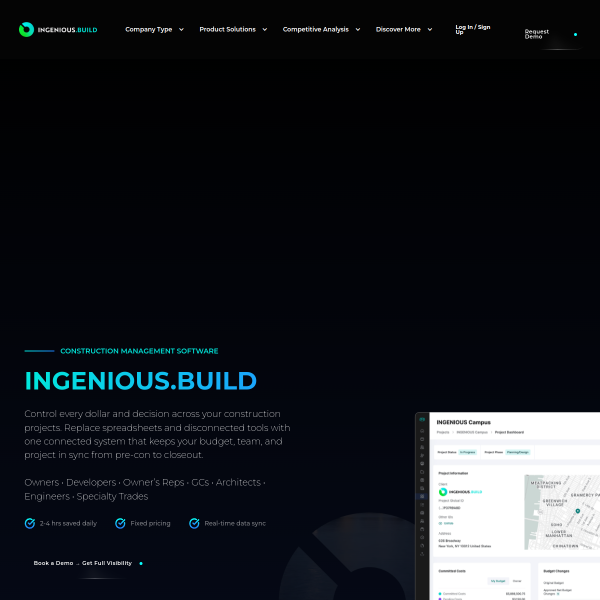Click the 'INGENIOUS Campus' dashboard title
Screen dimensions: 600x600
pyautogui.click(x=463, y=422)
